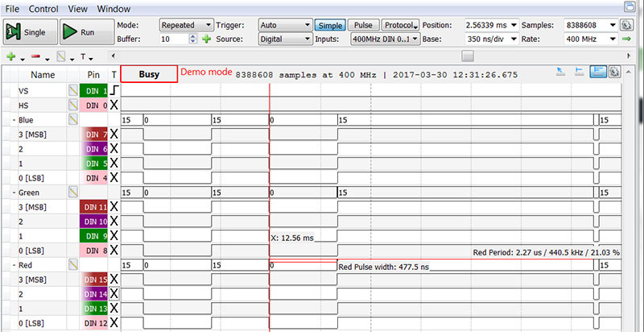Toggle the trigger condition for HS signal
Viewport: 644px width, 332px height.
(x=114, y=105)
